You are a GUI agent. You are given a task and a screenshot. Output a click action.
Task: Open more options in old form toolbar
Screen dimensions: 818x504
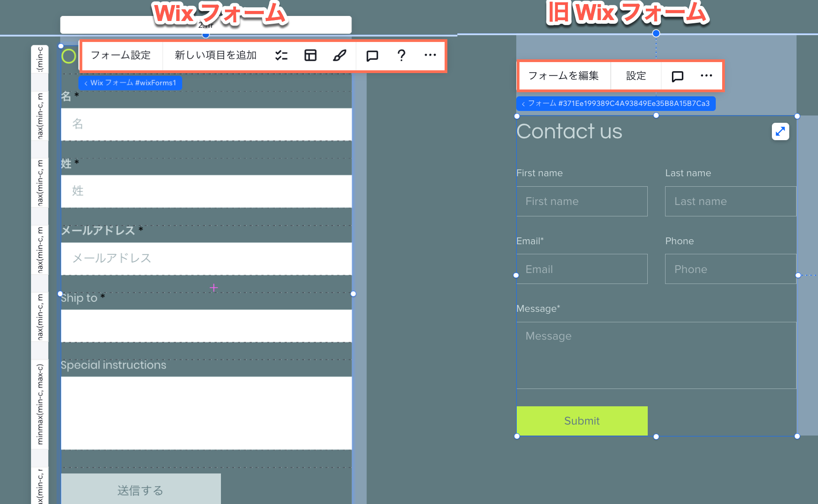coord(706,76)
